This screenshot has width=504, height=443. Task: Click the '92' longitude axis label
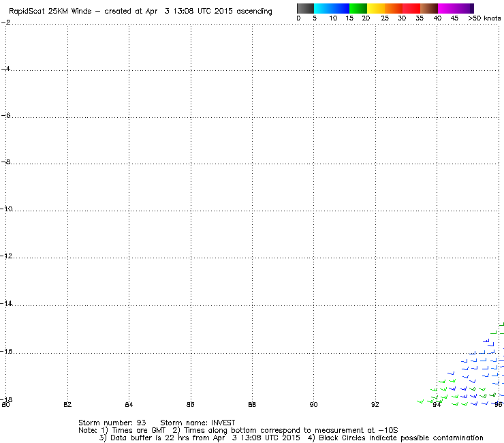[375, 404]
